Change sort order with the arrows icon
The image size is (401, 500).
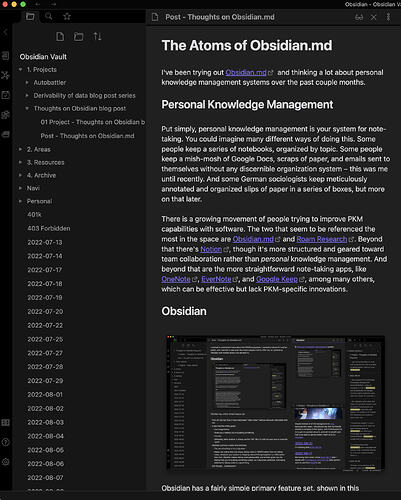pos(97,36)
